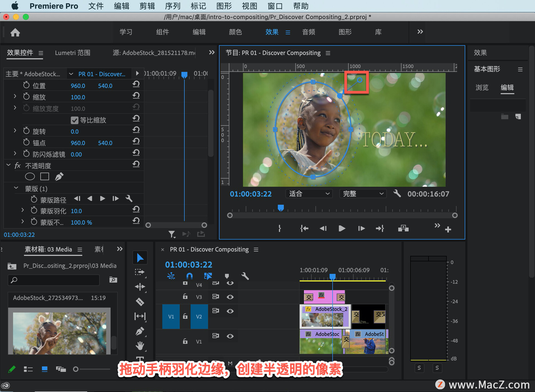
Task: Expand the Rotation parameter
Action: click(15, 131)
